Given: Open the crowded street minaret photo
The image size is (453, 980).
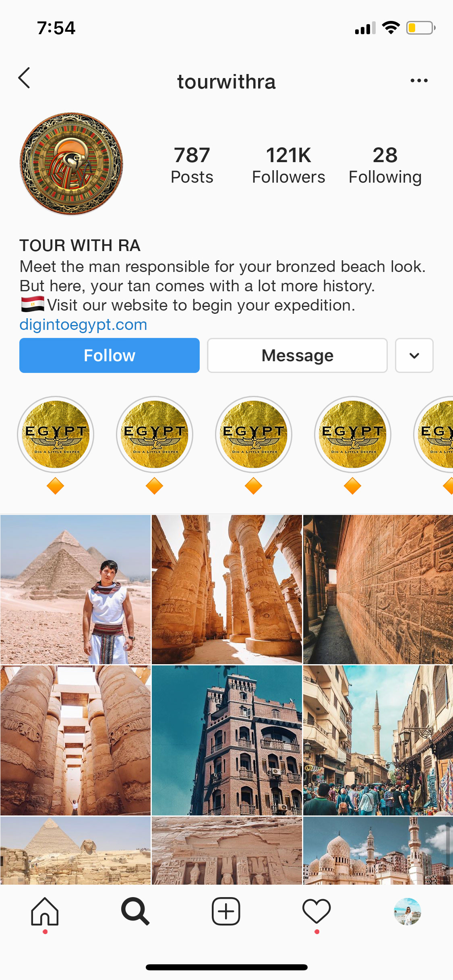Looking at the screenshot, I should [378, 740].
